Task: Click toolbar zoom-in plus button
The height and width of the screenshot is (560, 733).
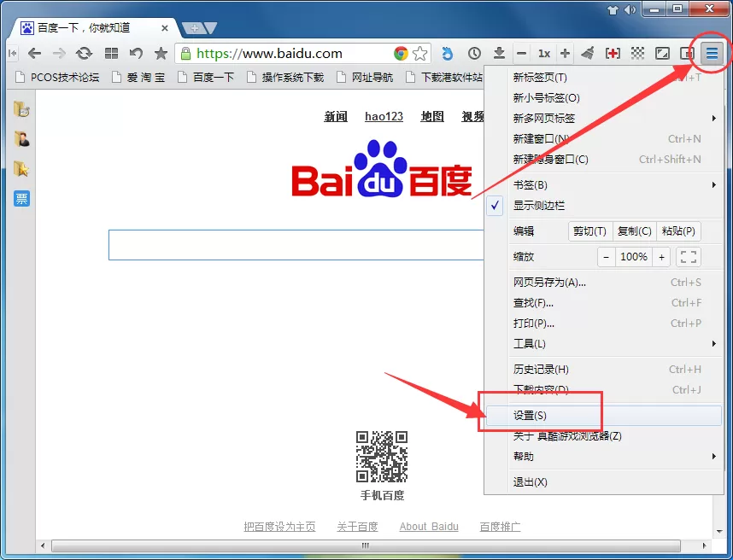Action: tap(565, 54)
